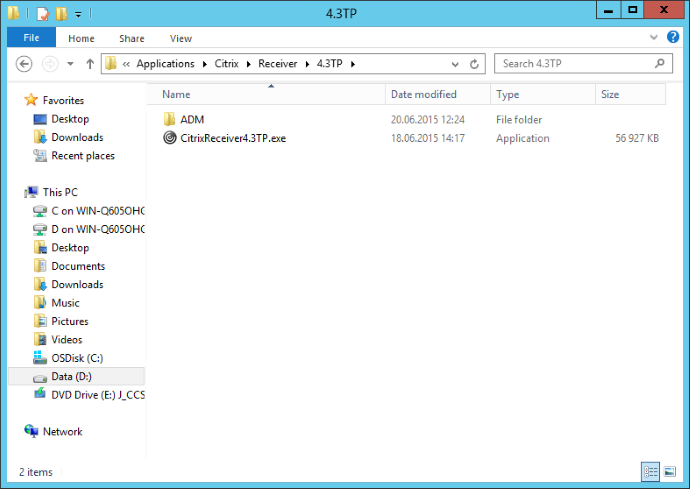Select DVD Drive (E:) in navigation pane
The width and height of the screenshot is (690, 489).
pos(98,395)
